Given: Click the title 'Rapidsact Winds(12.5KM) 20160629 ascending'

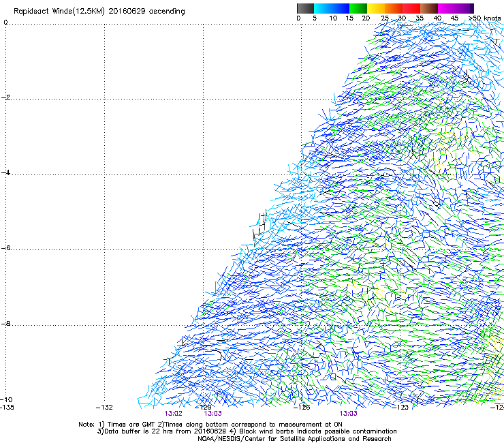Looking at the screenshot, I should [x=99, y=12].
